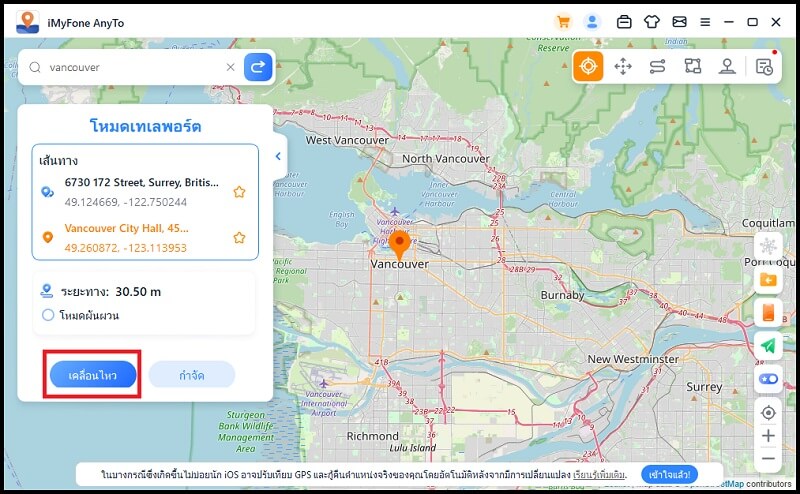The height and width of the screenshot is (494, 800).
Task: Open the toolbox briefcase icon
Action: [624, 22]
